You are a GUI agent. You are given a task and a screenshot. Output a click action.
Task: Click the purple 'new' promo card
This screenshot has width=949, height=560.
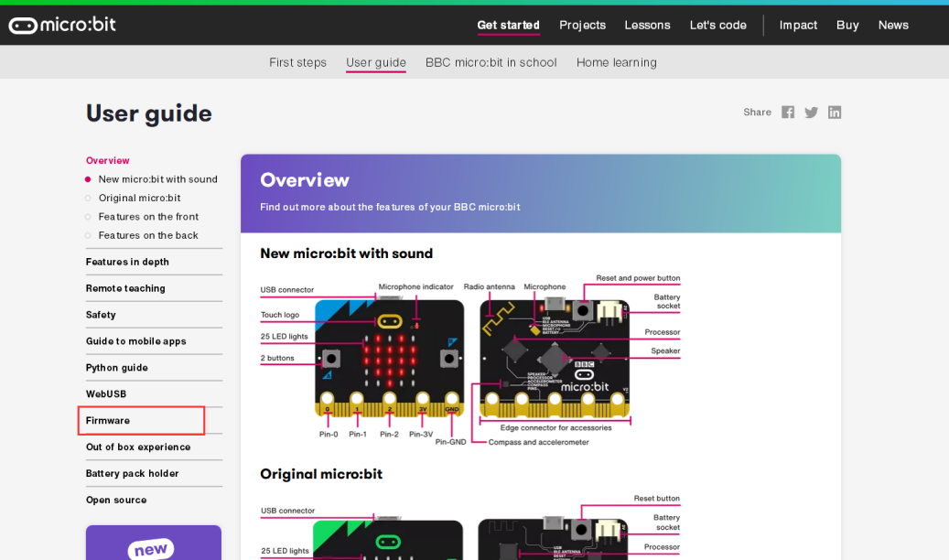(154, 543)
